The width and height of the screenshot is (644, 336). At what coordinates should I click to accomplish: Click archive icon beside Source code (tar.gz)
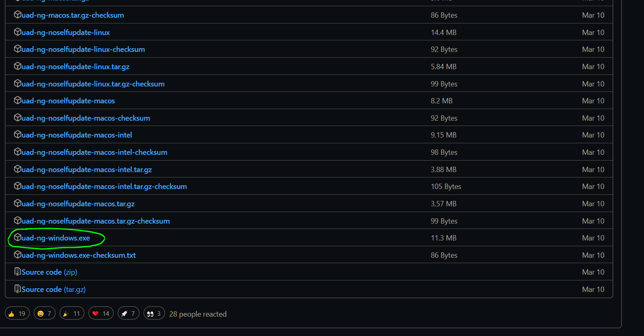18,289
